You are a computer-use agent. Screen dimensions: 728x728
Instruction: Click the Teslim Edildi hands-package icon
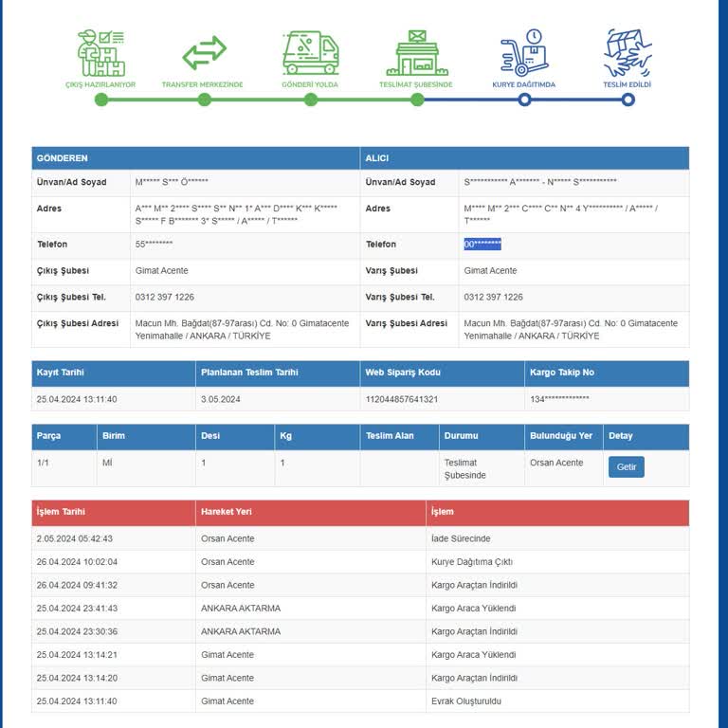628,52
